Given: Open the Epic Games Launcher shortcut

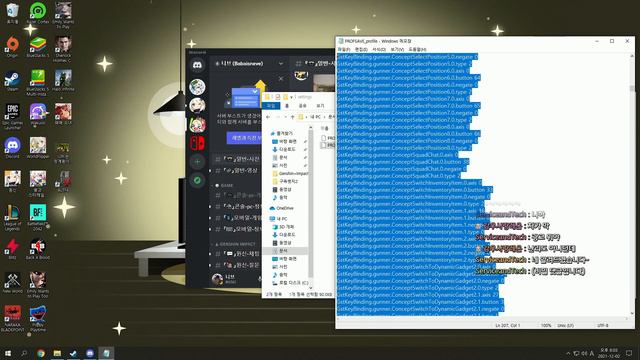Looking at the screenshot, I should (x=12, y=116).
